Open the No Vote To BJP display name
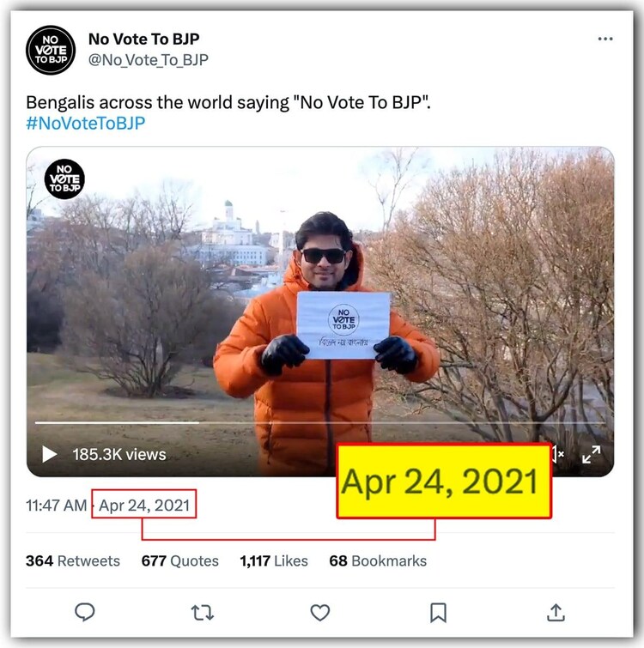Screen dimensions: 644x648 point(144,39)
